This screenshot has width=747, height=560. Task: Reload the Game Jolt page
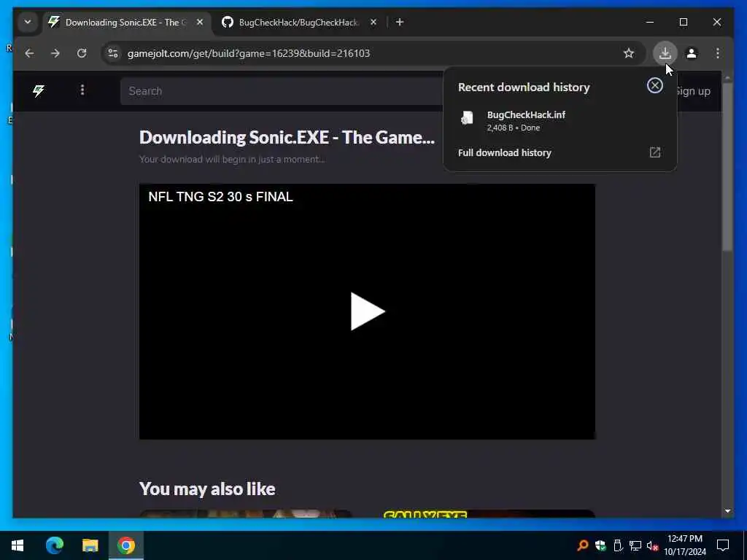pos(82,53)
